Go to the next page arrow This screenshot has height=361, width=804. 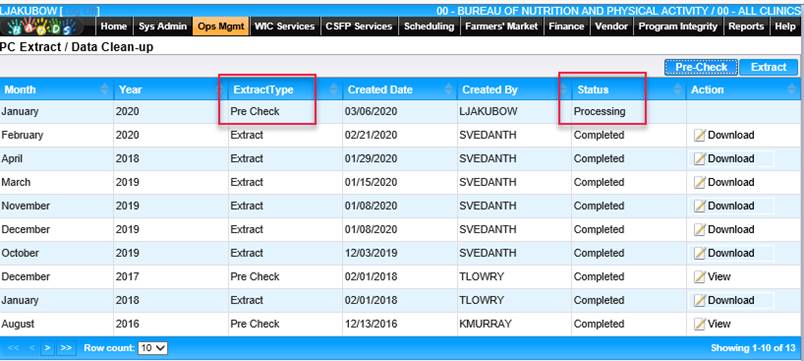(47, 348)
